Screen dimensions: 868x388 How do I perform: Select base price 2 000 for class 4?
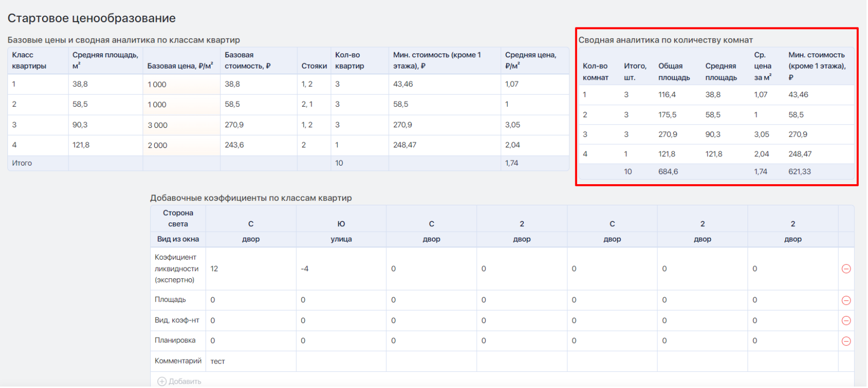click(x=182, y=145)
